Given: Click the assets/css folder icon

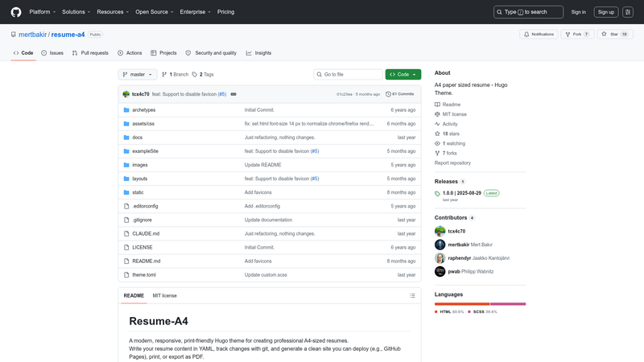Looking at the screenshot, I should pos(126,124).
